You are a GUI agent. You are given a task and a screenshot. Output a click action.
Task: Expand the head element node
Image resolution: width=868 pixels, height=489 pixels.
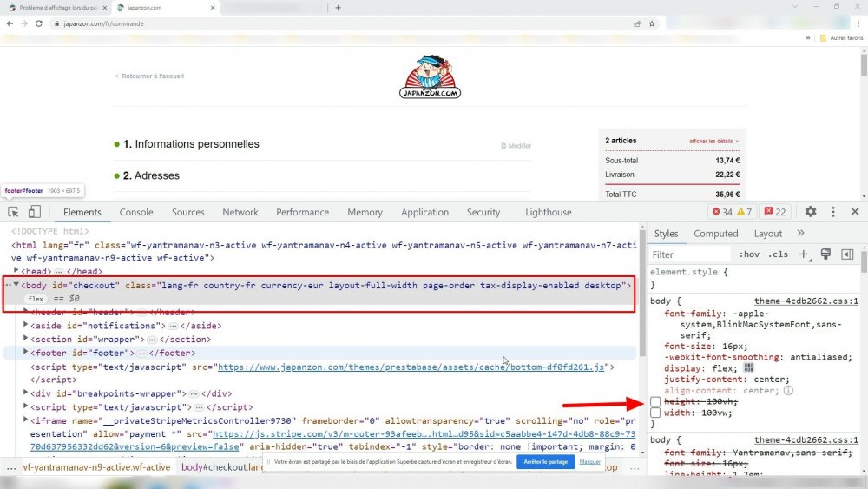pos(16,271)
